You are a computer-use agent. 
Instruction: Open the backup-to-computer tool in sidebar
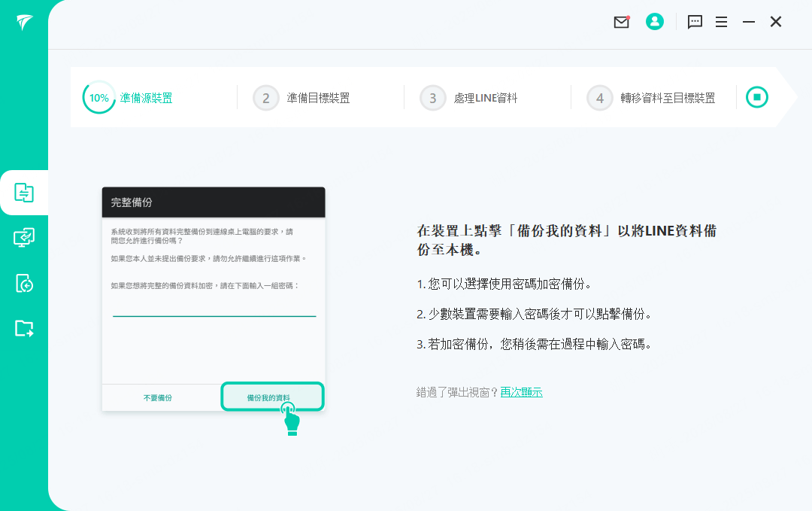tap(24, 237)
